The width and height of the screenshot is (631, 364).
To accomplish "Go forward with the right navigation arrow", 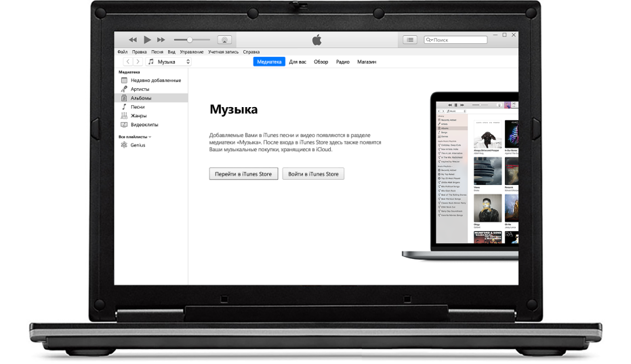I will tap(138, 62).
